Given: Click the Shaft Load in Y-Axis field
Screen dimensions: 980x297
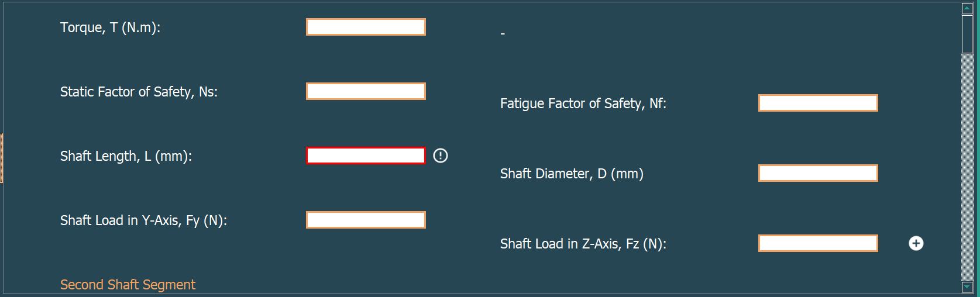Looking at the screenshot, I should pyautogui.click(x=366, y=220).
